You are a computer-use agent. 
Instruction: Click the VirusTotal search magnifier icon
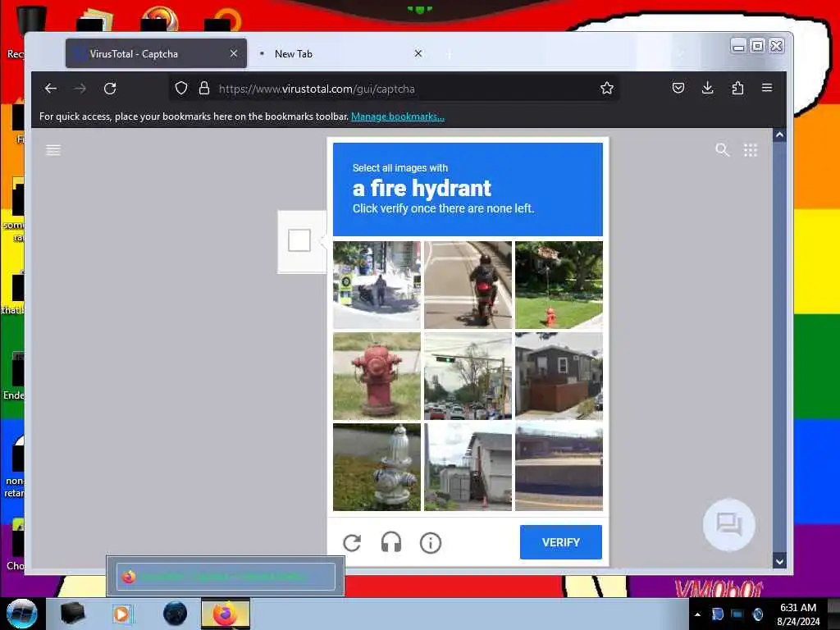tap(722, 150)
